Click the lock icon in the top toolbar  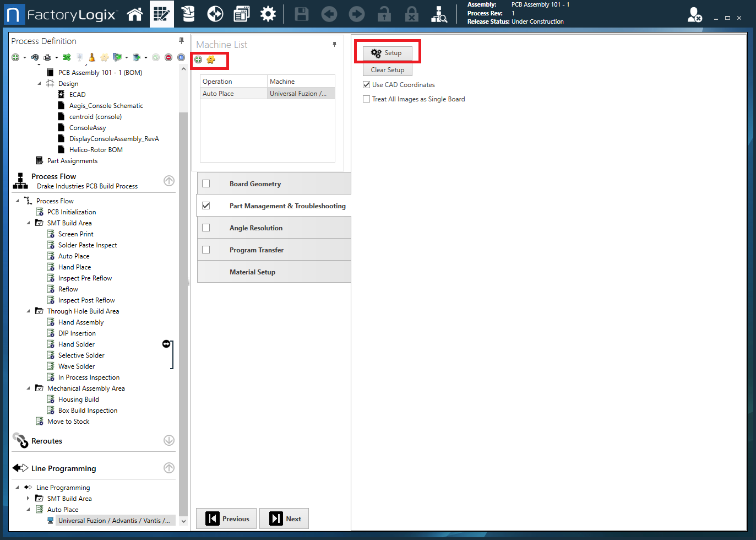click(384, 14)
